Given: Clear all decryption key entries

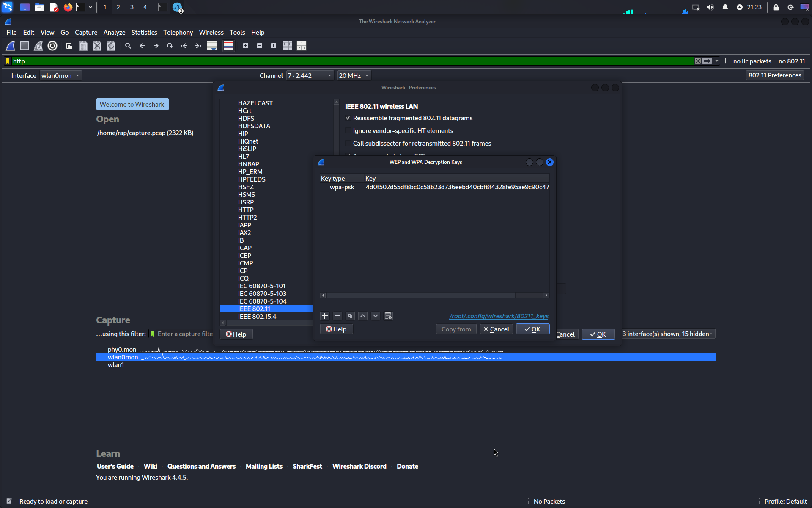Looking at the screenshot, I should click(388, 316).
